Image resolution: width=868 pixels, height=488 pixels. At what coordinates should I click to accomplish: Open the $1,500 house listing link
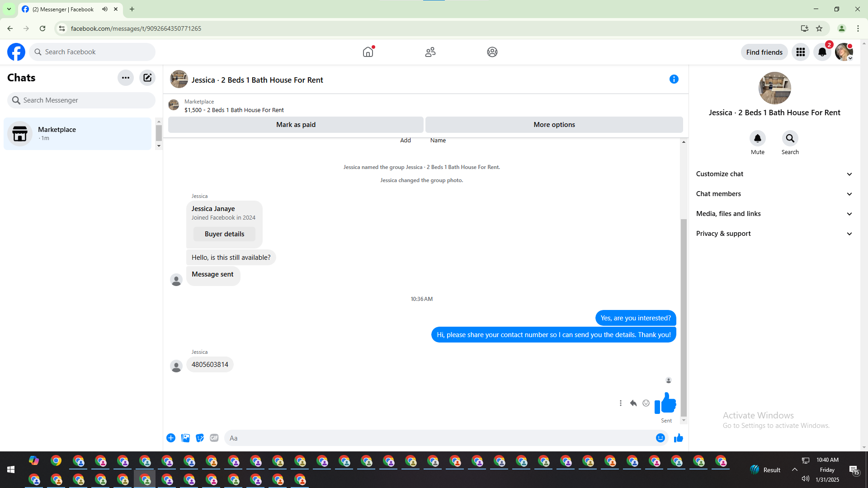(234, 110)
